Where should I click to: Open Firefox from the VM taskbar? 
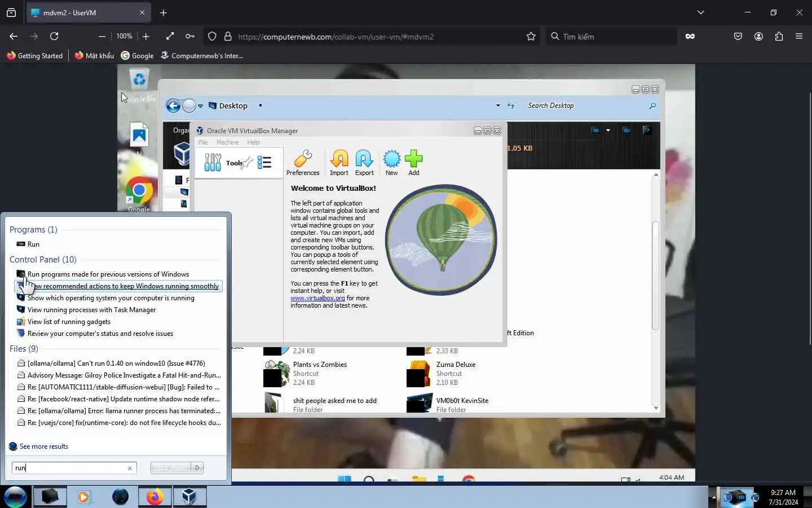click(155, 497)
